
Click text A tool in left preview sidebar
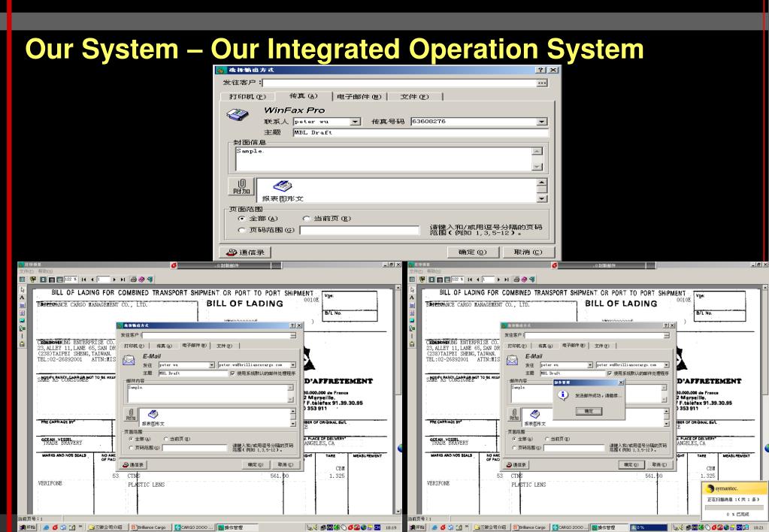[22, 298]
